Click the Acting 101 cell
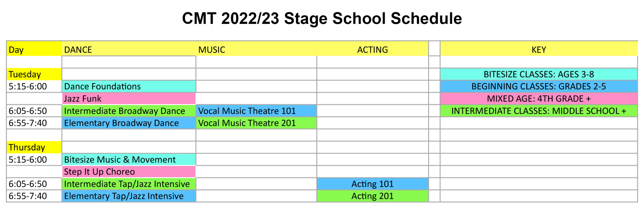This screenshot has width=644, height=210. pyautogui.click(x=373, y=184)
